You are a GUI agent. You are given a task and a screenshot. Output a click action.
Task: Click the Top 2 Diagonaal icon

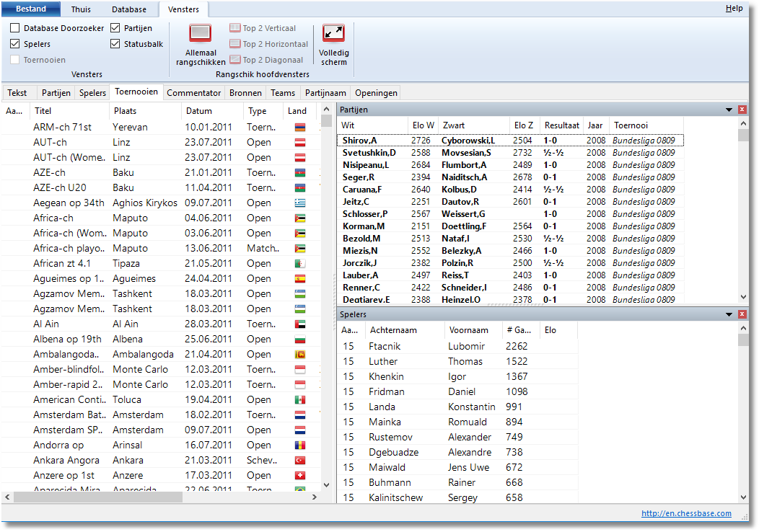(x=235, y=60)
